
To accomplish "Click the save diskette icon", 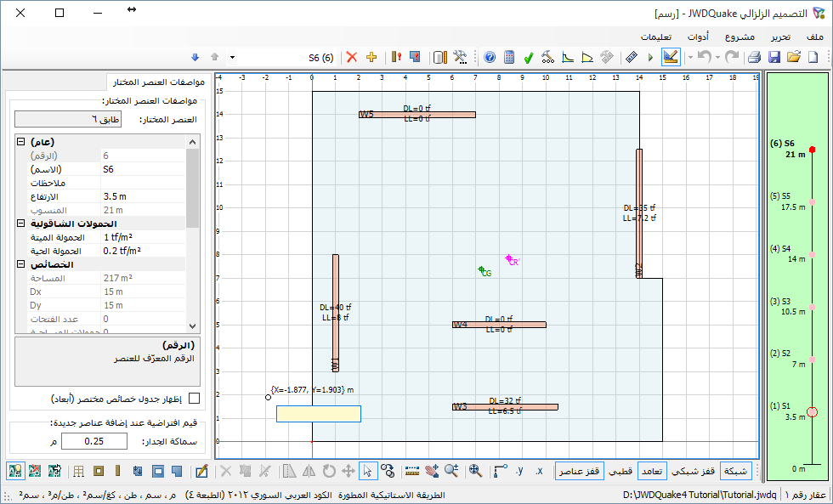I will pos(774,57).
